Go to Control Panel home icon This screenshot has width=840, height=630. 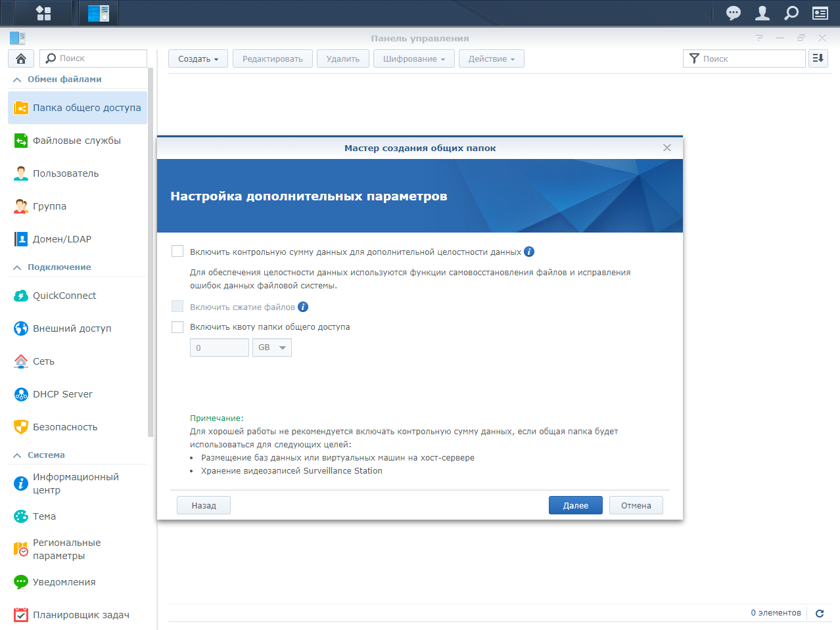coord(21,58)
